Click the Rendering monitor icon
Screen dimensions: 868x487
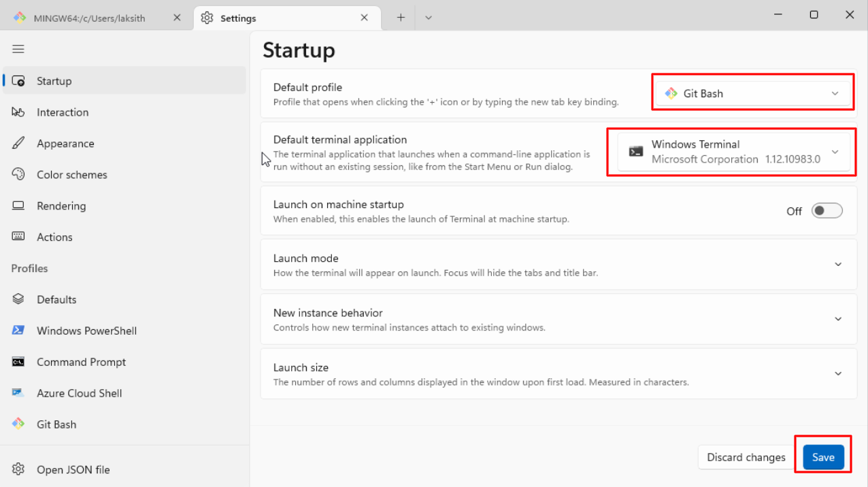pyautogui.click(x=18, y=206)
